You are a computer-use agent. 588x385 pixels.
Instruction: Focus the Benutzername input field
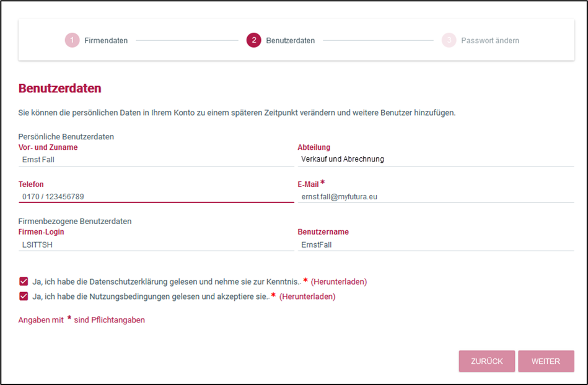tap(436, 244)
